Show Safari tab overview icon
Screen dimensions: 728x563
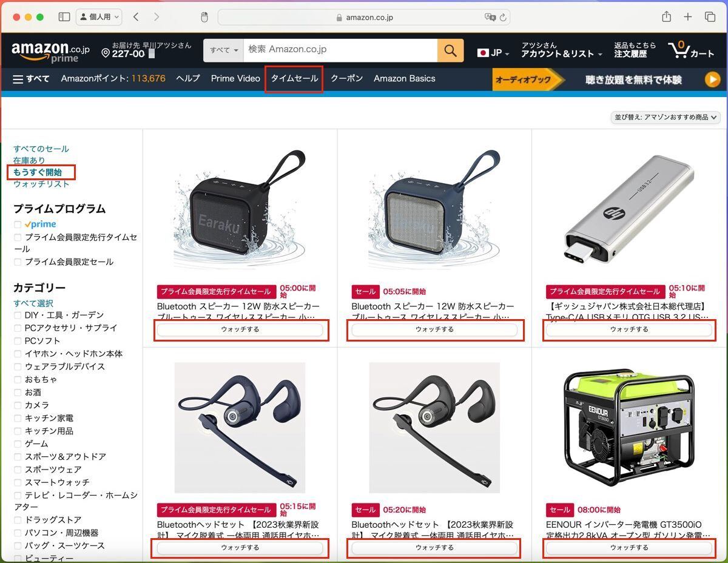click(x=710, y=17)
